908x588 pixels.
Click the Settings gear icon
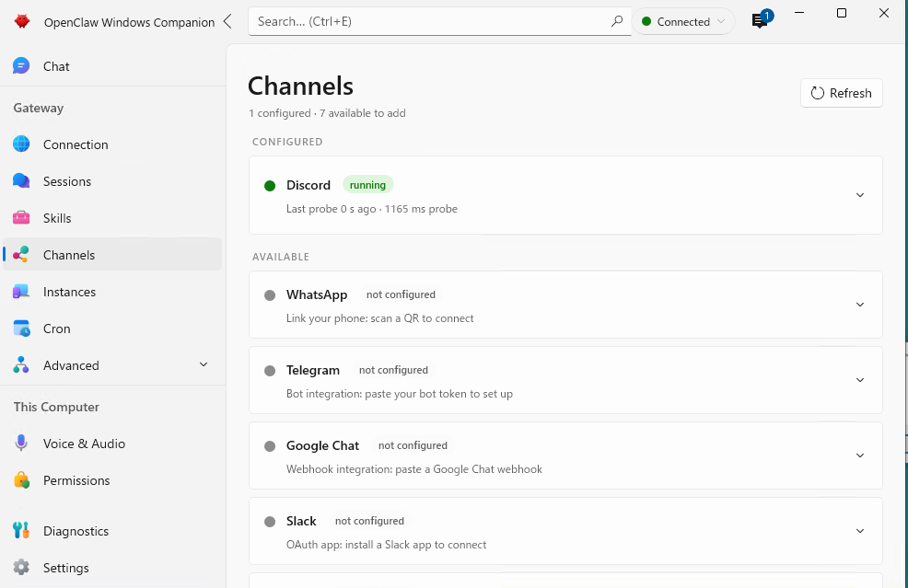pyautogui.click(x=21, y=567)
